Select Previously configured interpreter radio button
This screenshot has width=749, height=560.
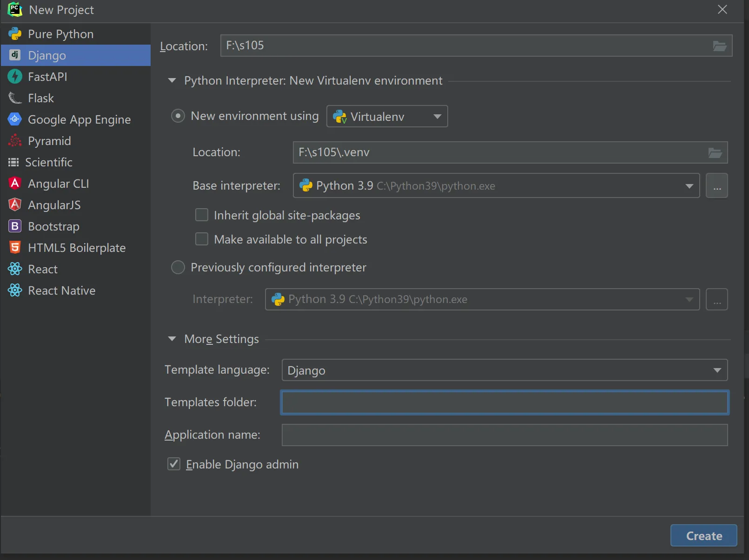coord(178,267)
